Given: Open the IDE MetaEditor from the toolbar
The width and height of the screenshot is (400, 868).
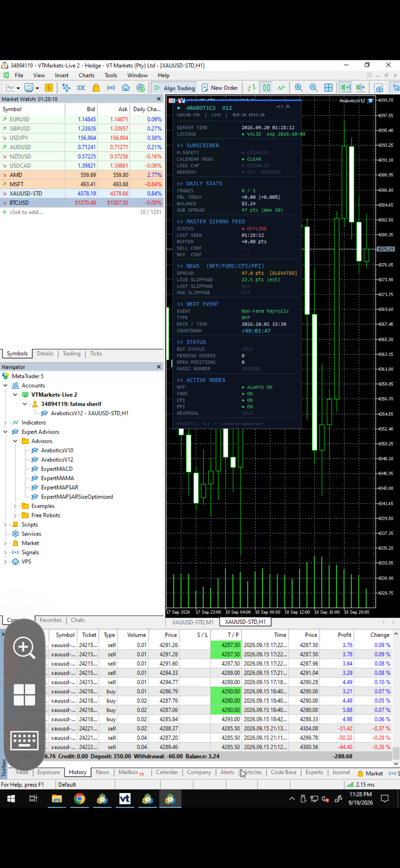Looking at the screenshot, I should pyautogui.click(x=81, y=88).
